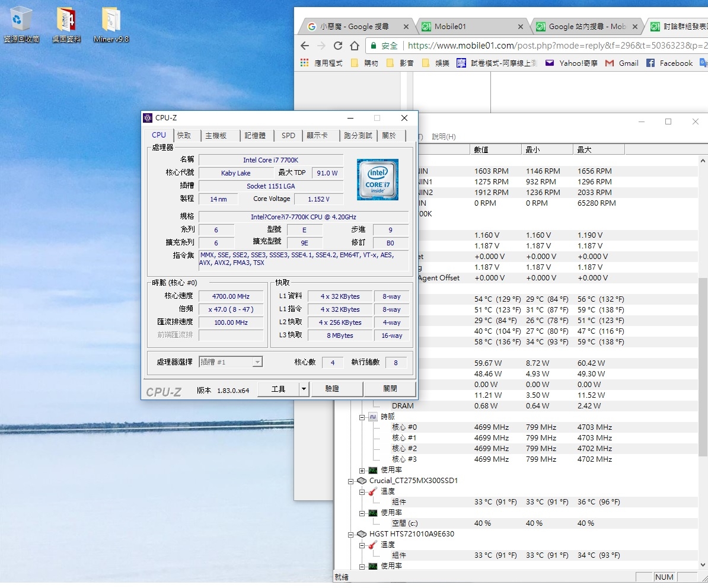Click the Chrome back arrow
Image resolution: width=708 pixels, height=588 pixels.
coord(305,46)
